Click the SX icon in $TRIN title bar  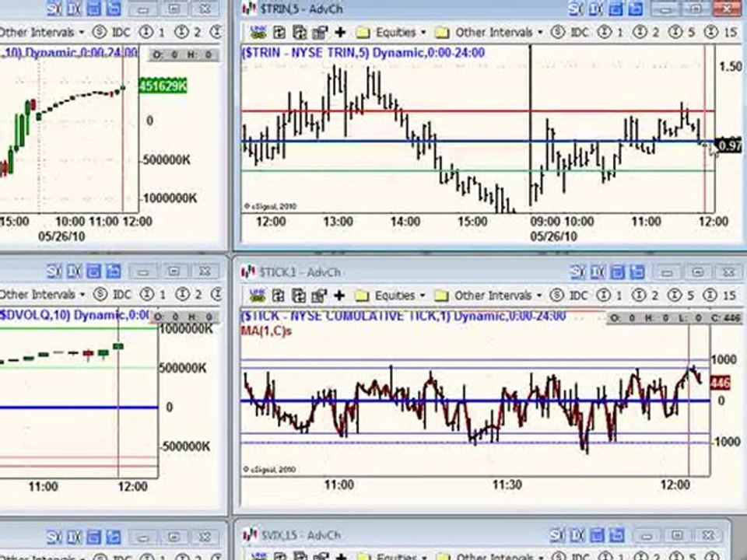[576, 8]
